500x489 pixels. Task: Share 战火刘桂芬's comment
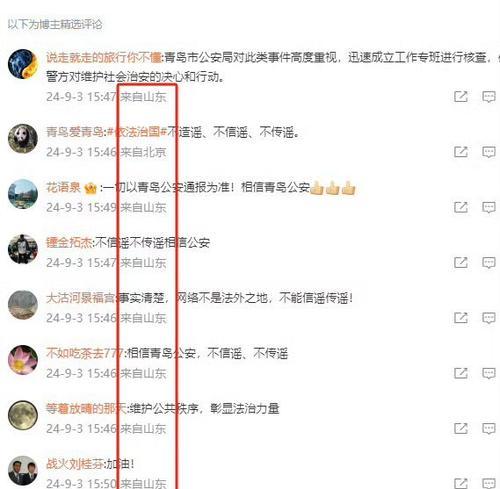pyautogui.click(x=461, y=483)
